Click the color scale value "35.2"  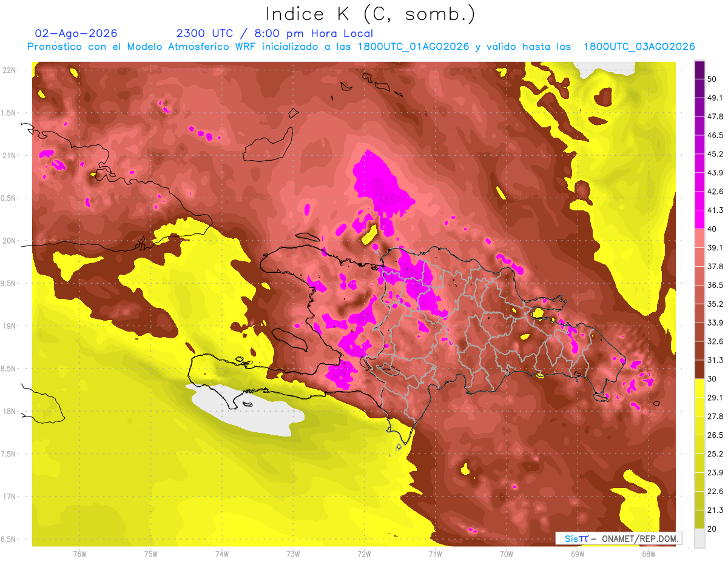click(715, 304)
